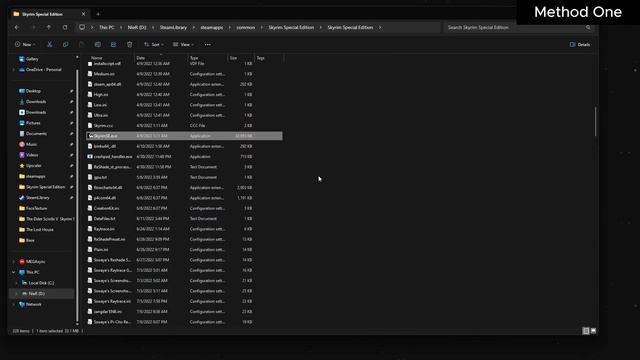The image size is (640, 360).
Task: Open the Sort dropdown menu
Action: pos(153,44)
